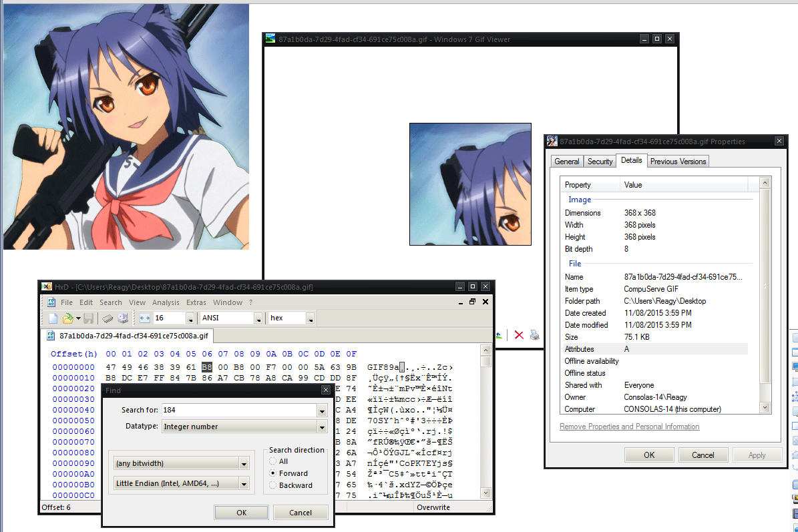This screenshot has height=532, width=798.
Task: Open the bytes-per-row dropdown showing 16
Action: pyautogui.click(x=190, y=318)
